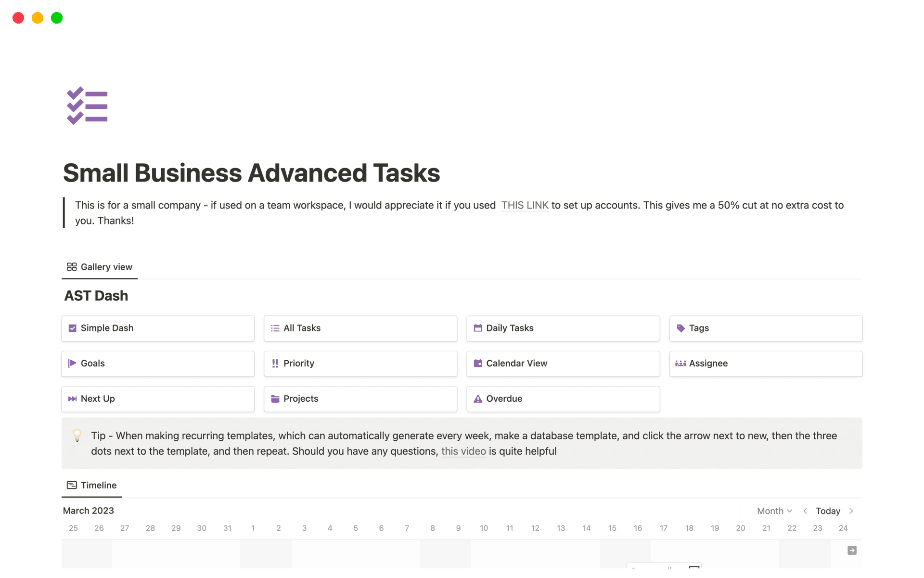This screenshot has width=924, height=578.
Task: Click the Gallery view grid icon
Action: pos(72,266)
